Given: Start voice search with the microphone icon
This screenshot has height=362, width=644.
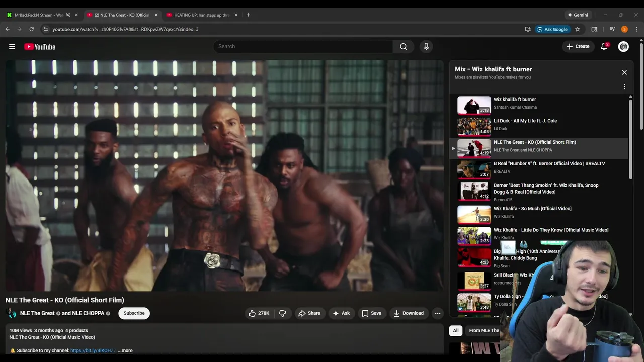Looking at the screenshot, I should click(x=426, y=47).
